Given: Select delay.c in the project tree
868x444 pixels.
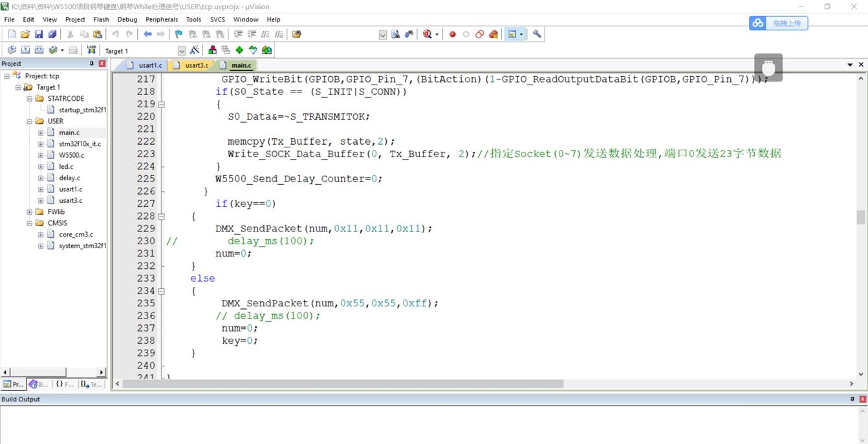Looking at the screenshot, I should point(69,178).
